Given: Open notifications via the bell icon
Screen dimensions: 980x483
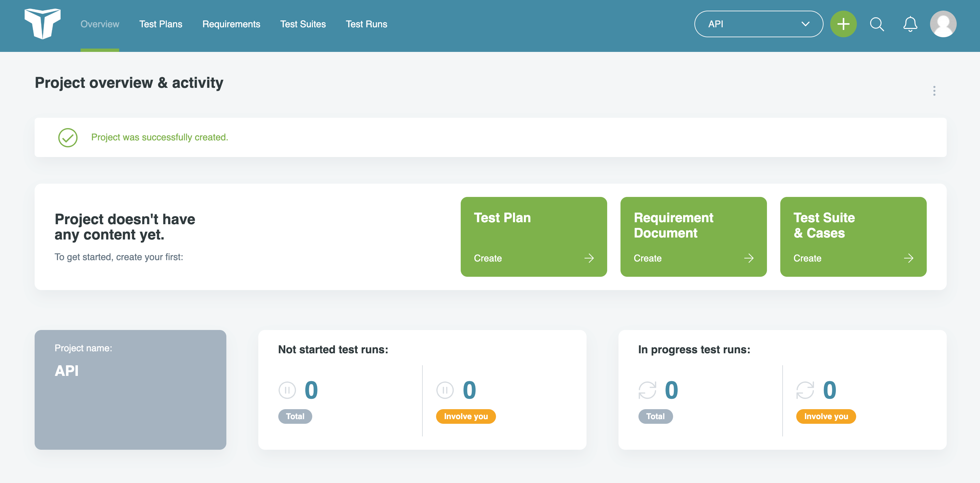Looking at the screenshot, I should [910, 24].
